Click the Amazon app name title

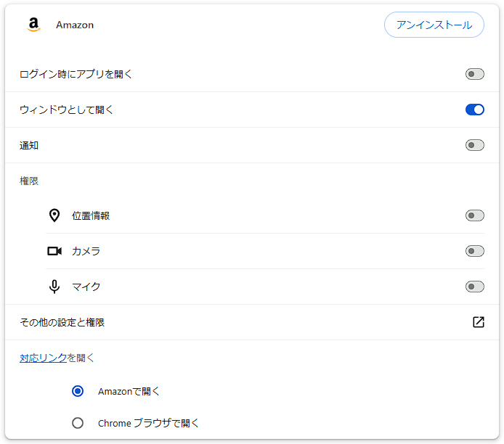(x=75, y=25)
